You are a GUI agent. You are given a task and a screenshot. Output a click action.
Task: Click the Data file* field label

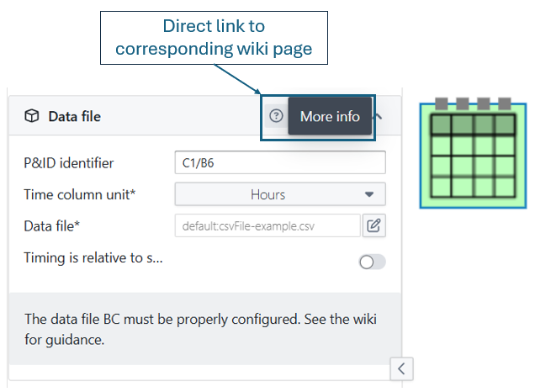(x=52, y=225)
